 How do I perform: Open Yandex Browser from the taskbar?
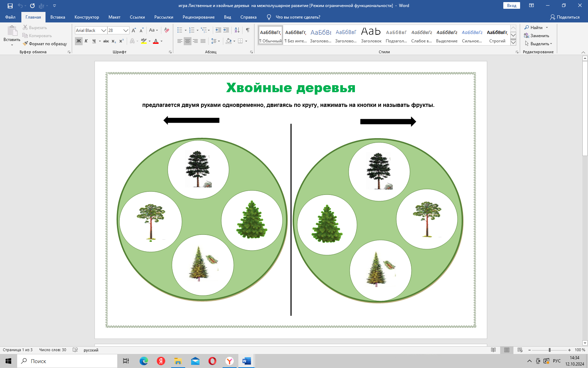pyautogui.click(x=230, y=361)
